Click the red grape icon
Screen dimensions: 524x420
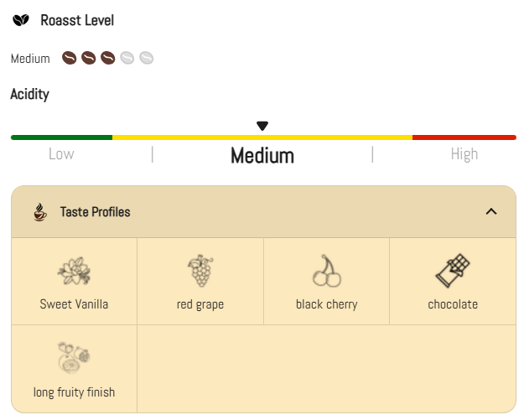point(200,271)
